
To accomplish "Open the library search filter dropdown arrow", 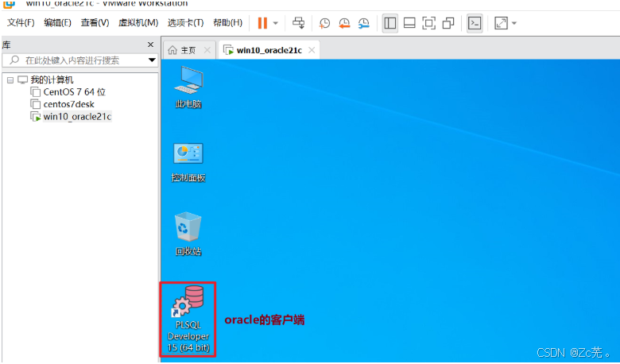I will click(x=152, y=60).
